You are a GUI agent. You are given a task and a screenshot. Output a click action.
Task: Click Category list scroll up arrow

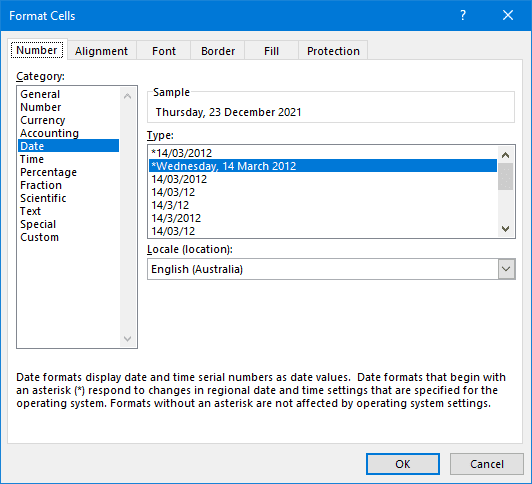128,96
